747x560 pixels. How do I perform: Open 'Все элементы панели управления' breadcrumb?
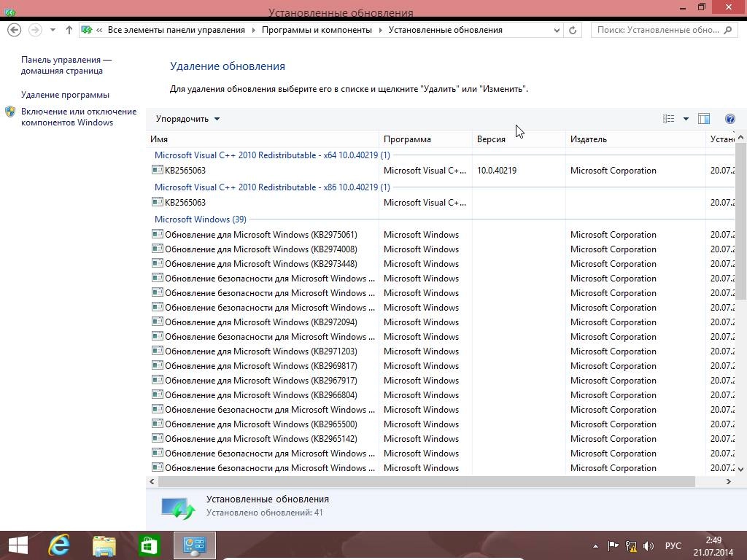[x=176, y=30]
